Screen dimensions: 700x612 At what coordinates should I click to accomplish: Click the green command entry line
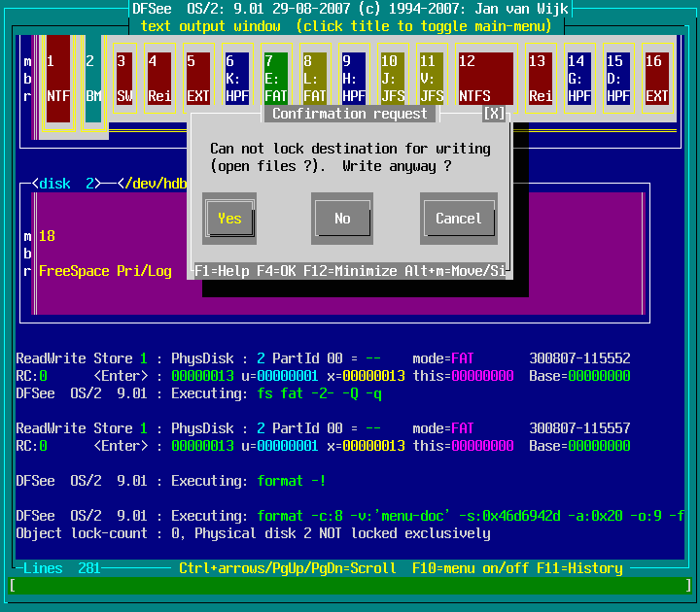[350, 586]
